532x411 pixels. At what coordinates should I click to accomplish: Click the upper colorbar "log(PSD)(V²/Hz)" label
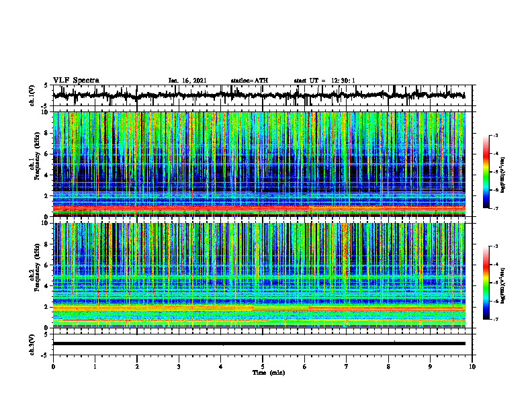pyautogui.click(x=503, y=175)
